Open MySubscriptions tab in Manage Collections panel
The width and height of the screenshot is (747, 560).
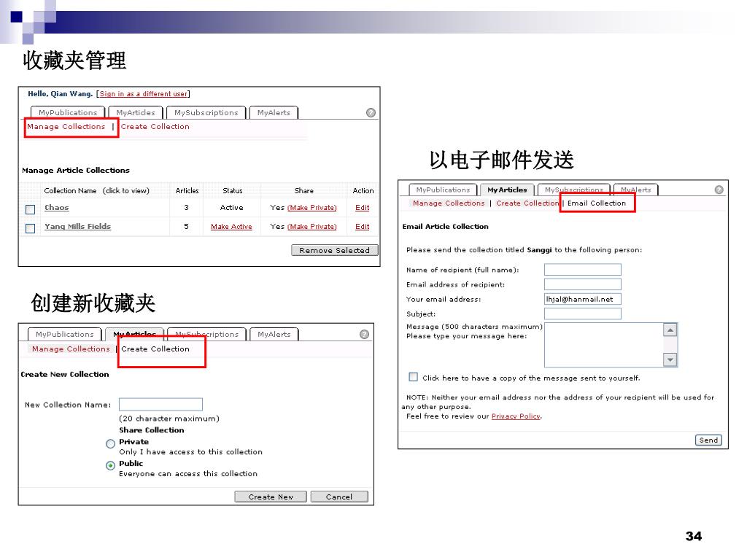206,112
